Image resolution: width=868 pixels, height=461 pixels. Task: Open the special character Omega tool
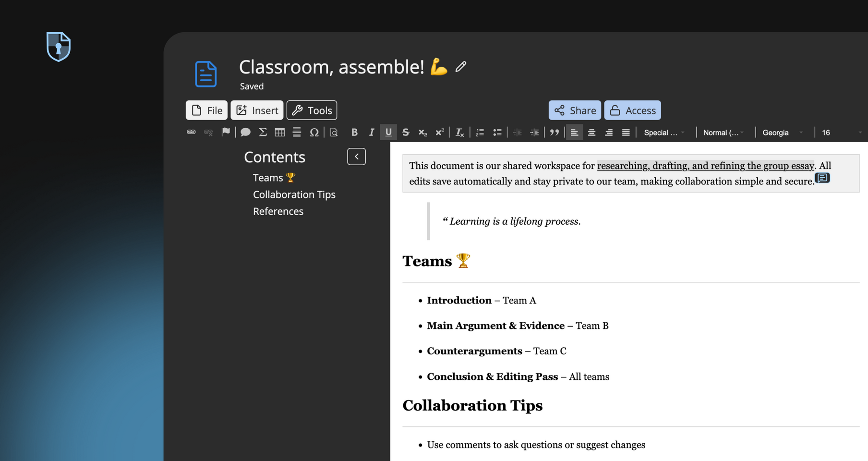(x=314, y=132)
